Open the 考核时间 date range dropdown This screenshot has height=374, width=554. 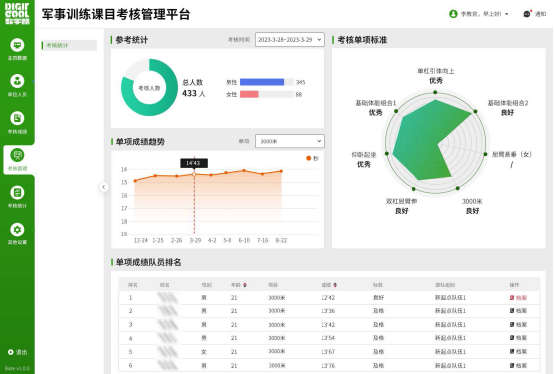coord(289,40)
